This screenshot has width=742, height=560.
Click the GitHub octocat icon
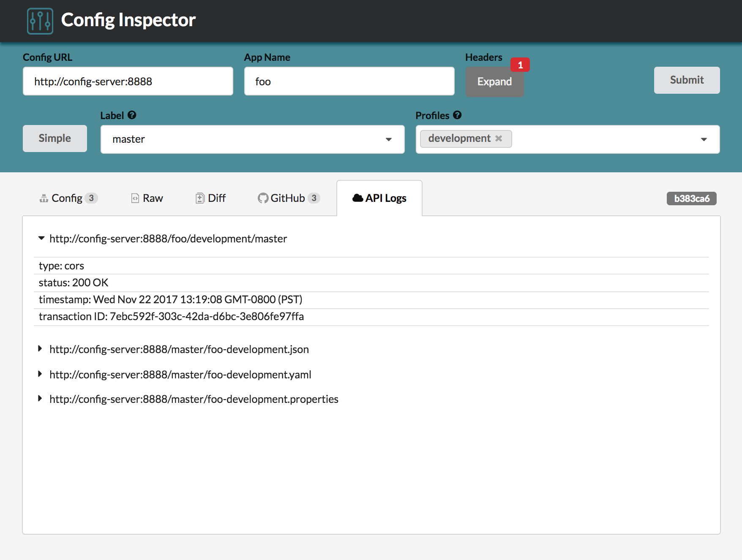[x=263, y=198]
